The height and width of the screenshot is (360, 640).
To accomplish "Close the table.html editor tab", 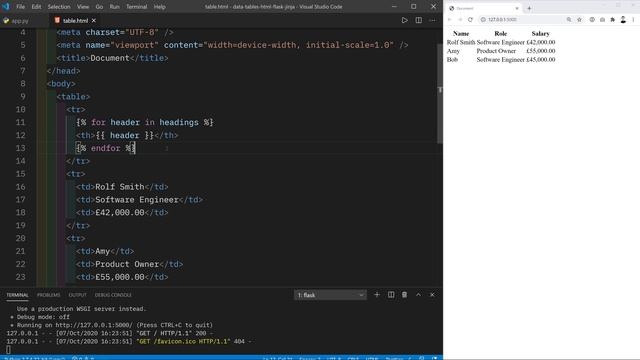I will 94,20.
